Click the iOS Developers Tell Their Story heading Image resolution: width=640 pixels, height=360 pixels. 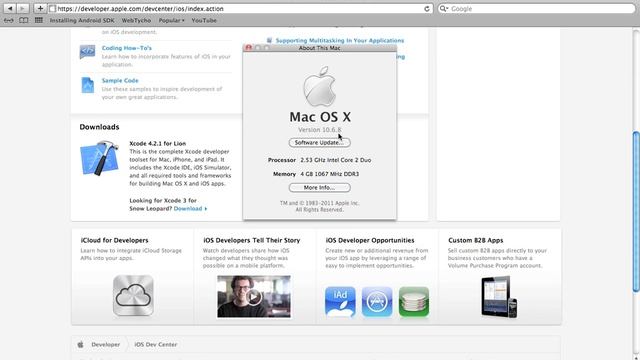[251, 240]
